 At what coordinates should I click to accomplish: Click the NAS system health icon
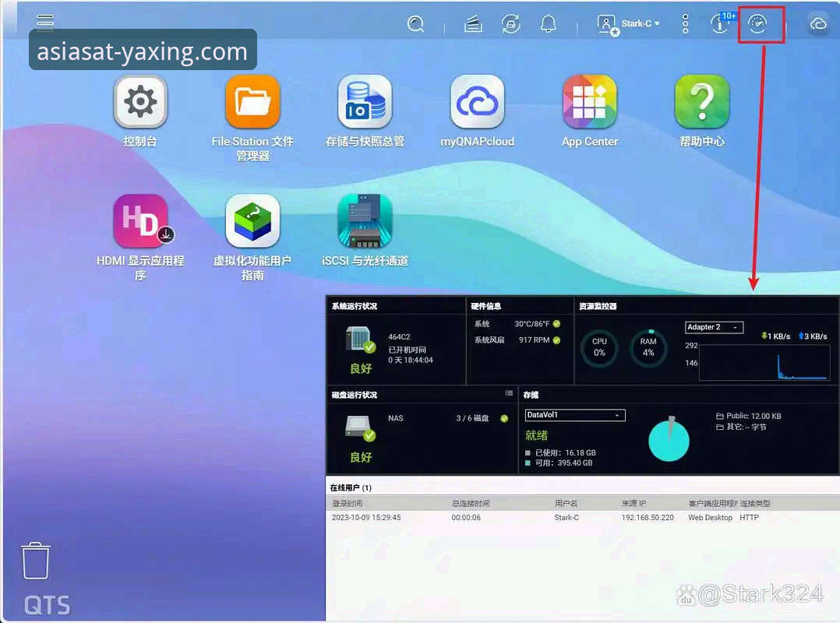(361, 340)
